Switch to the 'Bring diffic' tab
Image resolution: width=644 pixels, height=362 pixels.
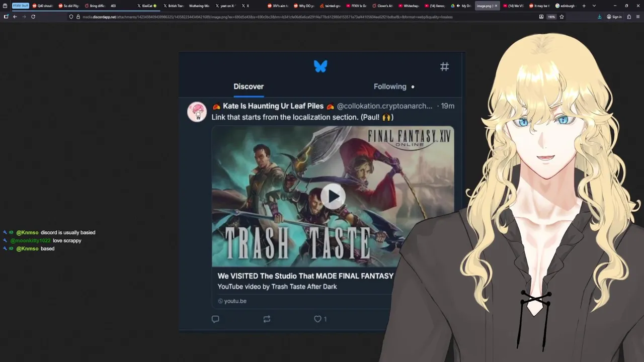(x=96, y=6)
